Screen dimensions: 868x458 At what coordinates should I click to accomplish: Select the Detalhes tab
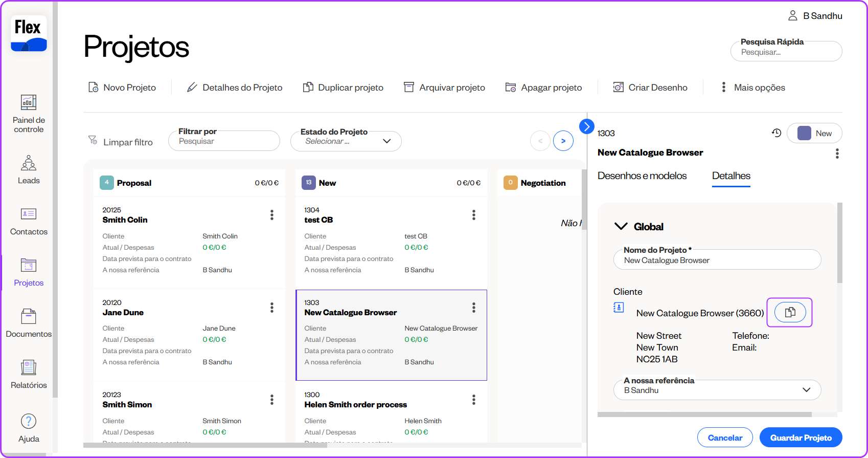(x=731, y=176)
